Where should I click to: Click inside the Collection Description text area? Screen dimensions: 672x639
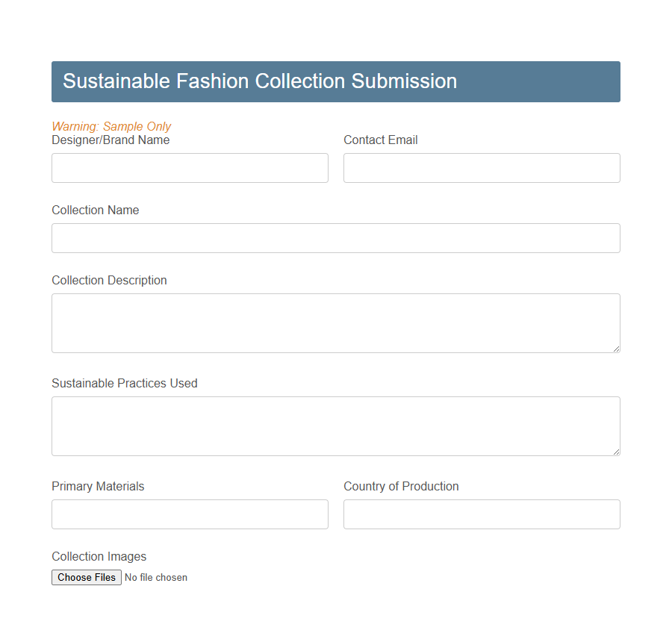pos(335,321)
